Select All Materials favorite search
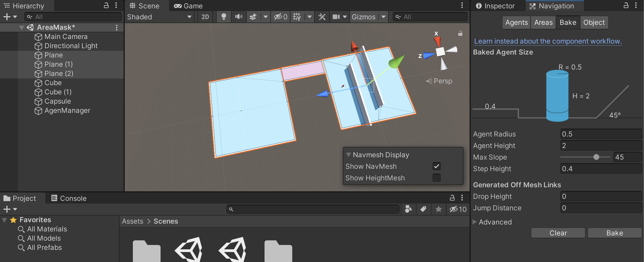644x262 pixels. pos(47,229)
